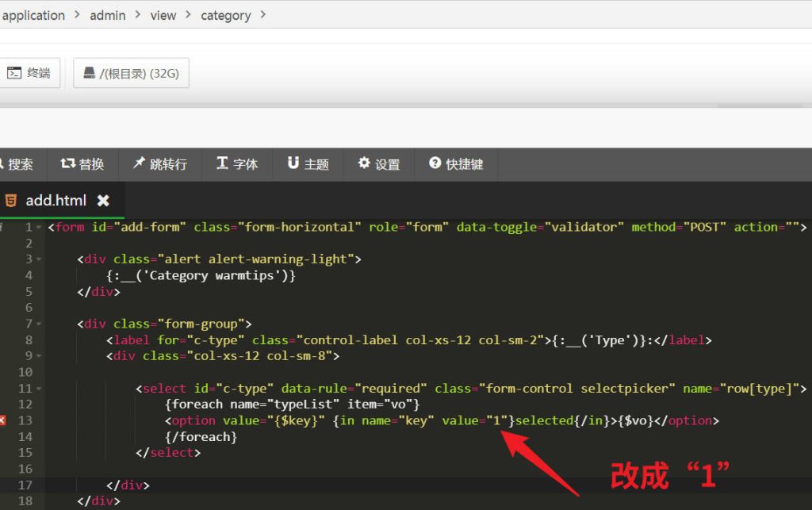Place cursor in value="1" on line 13
Viewport: 812px width, 510px height.
[499, 420]
